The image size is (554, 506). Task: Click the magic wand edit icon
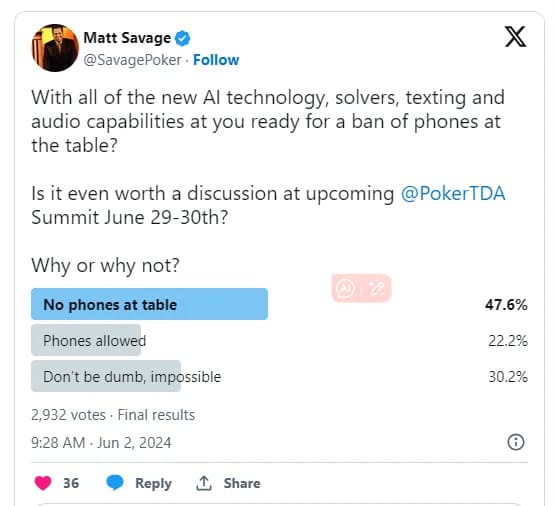tap(376, 288)
